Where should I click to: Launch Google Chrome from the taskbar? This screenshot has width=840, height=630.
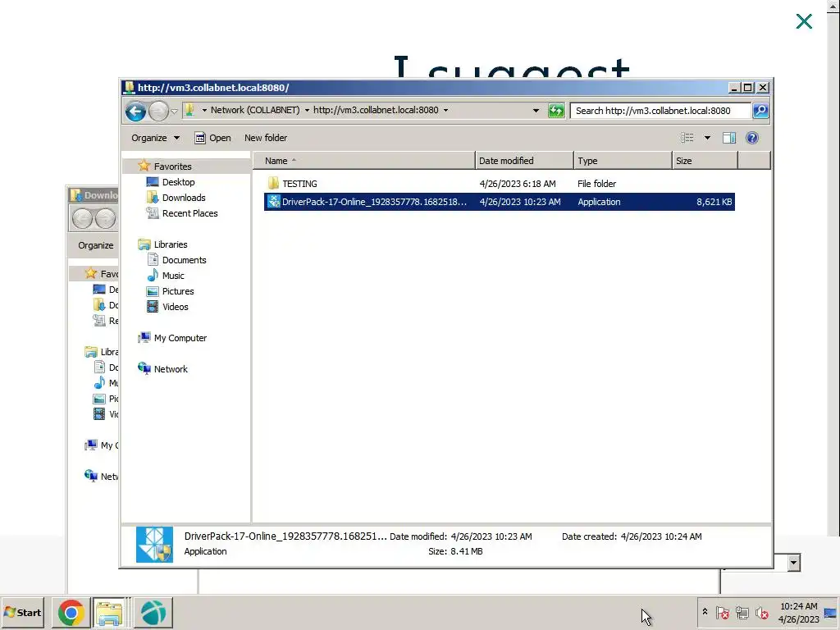coord(71,612)
